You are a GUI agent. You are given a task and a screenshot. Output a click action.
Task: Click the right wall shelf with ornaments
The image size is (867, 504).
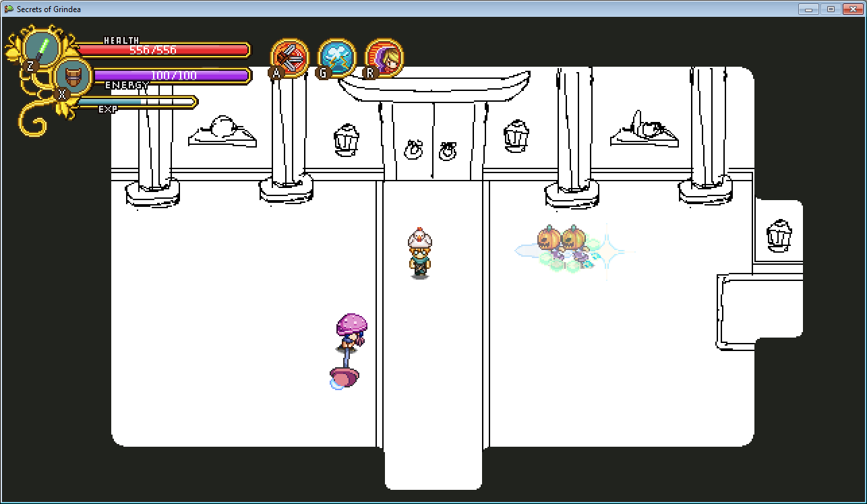(644, 129)
